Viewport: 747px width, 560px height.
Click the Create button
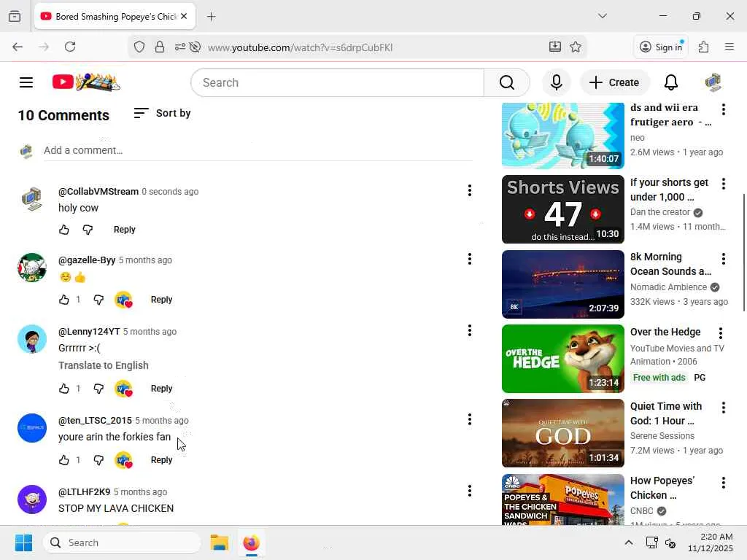614,82
